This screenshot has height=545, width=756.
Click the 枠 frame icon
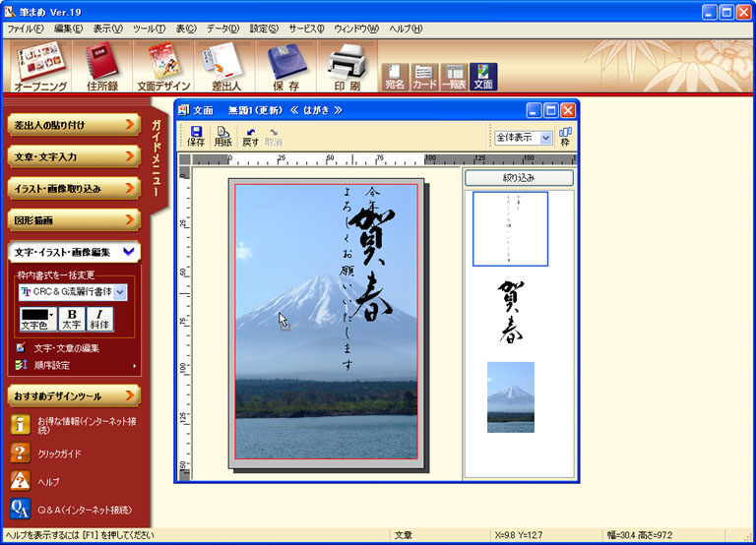pyautogui.click(x=565, y=137)
